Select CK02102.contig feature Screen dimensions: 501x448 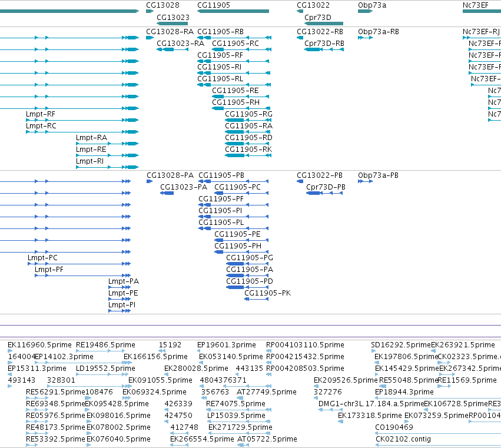pyautogui.click(x=403, y=439)
